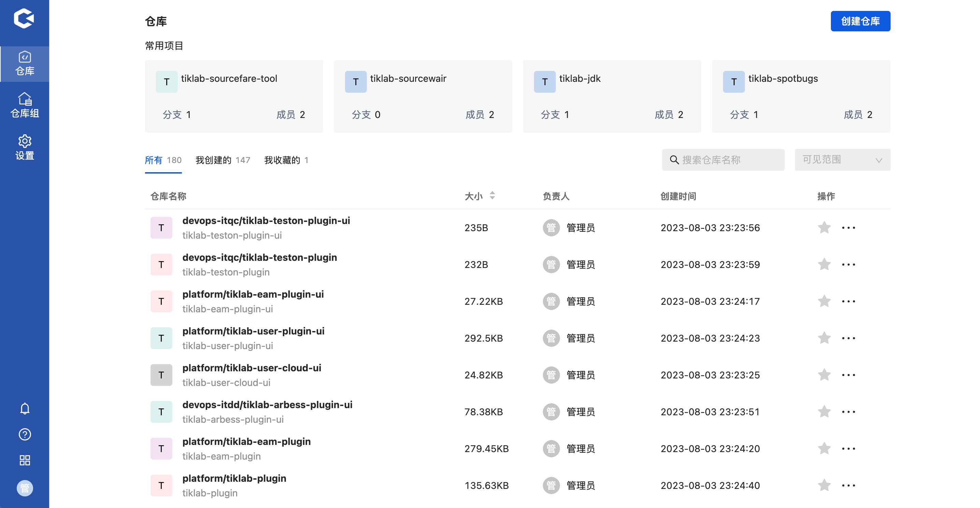Open the platform/tiklab-user-plugin-ui repository link
Image resolution: width=980 pixels, height=508 pixels.
253,331
